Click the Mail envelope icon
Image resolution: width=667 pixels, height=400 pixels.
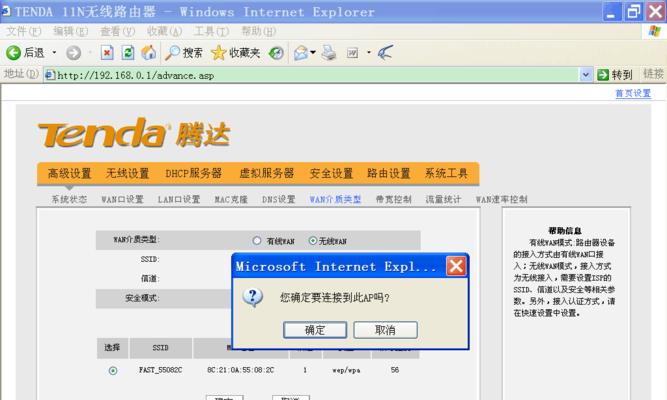click(x=301, y=53)
